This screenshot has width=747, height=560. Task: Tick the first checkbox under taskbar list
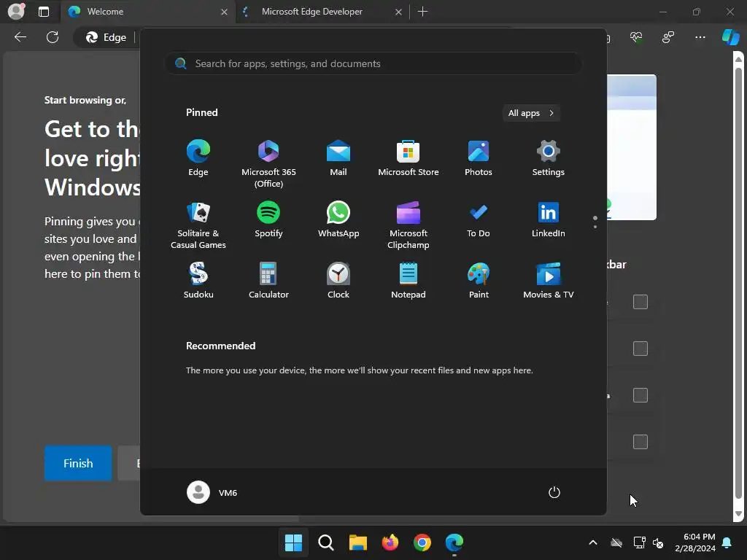pos(640,302)
